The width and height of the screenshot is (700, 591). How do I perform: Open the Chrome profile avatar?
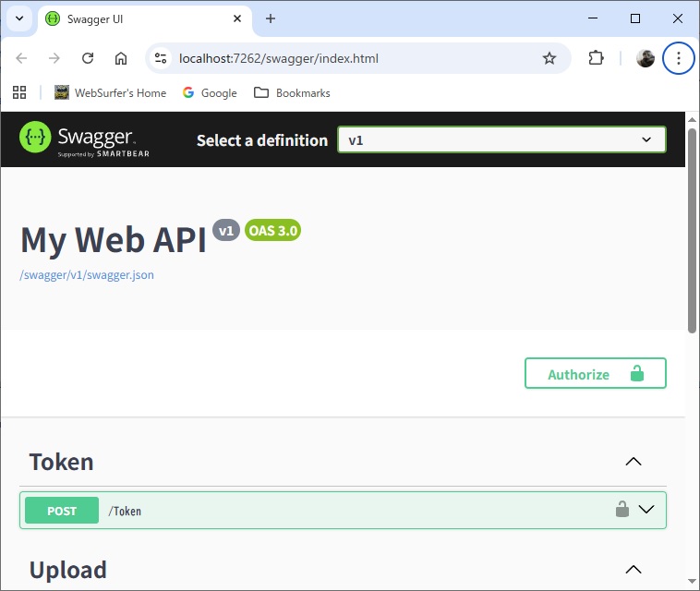(646, 58)
